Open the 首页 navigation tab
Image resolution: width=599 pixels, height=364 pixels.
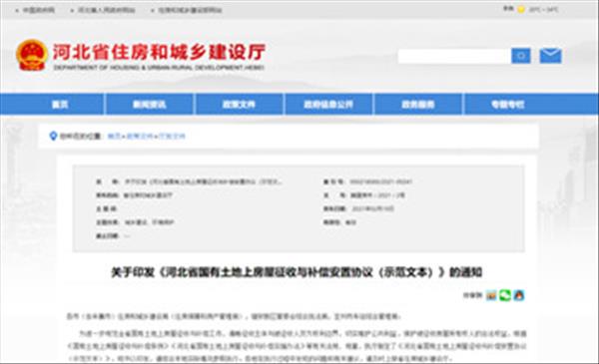(x=60, y=104)
